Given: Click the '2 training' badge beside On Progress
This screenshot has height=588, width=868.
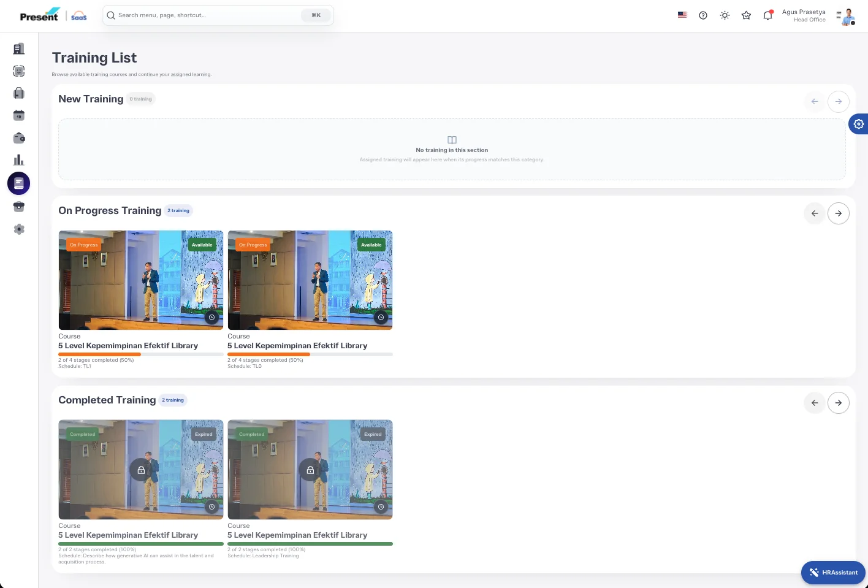Looking at the screenshot, I should click(x=178, y=211).
